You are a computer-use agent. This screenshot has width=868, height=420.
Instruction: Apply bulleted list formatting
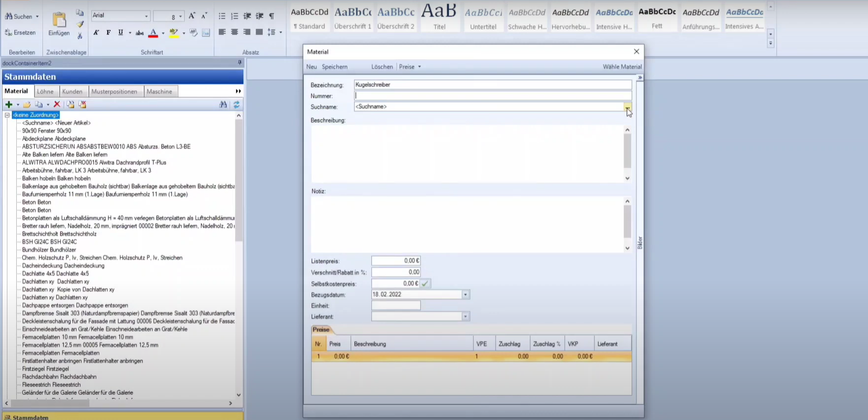(222, 16)
